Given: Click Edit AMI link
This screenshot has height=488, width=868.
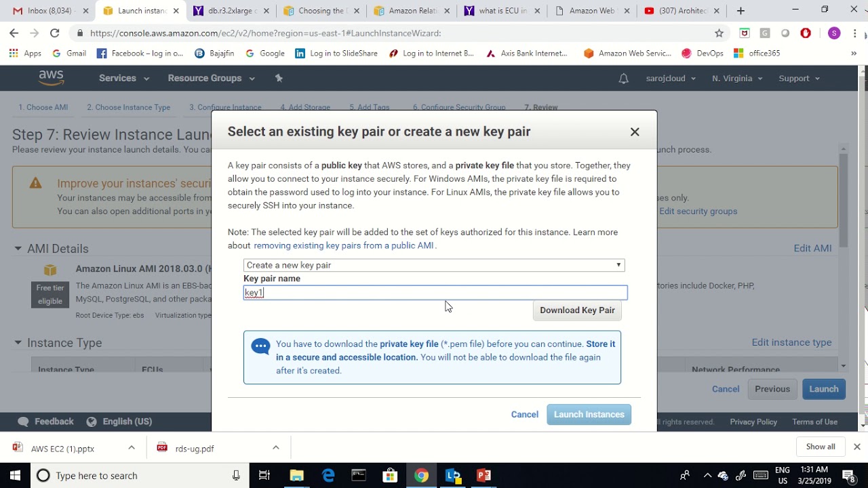Looking at the screenshot, I should tap(812, 248).
